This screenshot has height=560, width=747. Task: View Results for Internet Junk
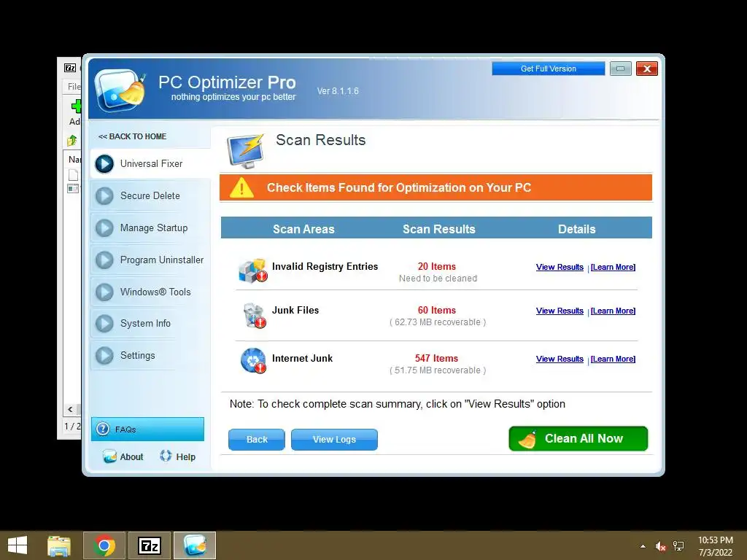tap(560, 359)
